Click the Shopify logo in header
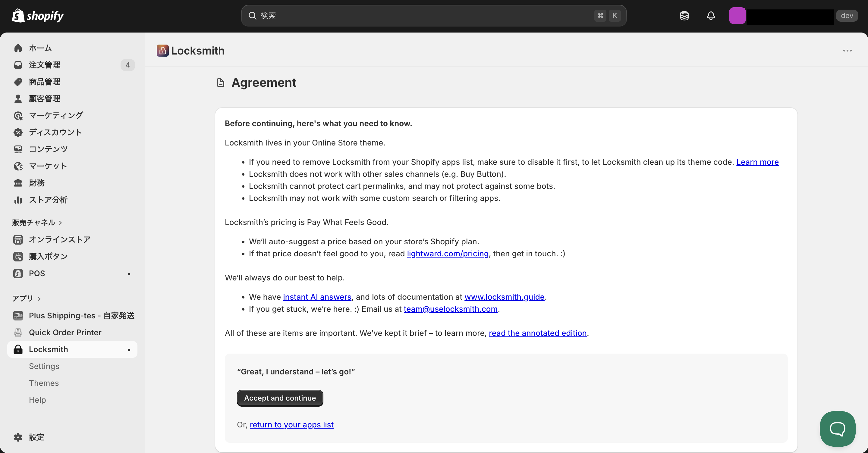The height and width of the screenshot is (453, 868). [x=38, y=16]
